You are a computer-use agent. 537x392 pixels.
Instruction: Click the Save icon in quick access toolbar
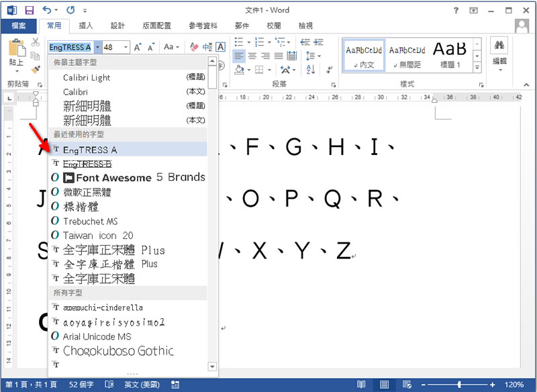[30, 10]
